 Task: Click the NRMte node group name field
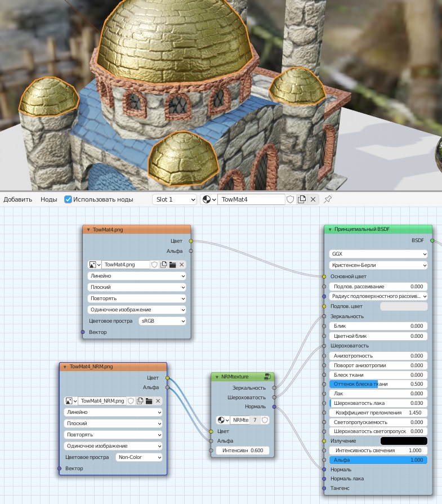pyautogui.click(x=240, y=420)
